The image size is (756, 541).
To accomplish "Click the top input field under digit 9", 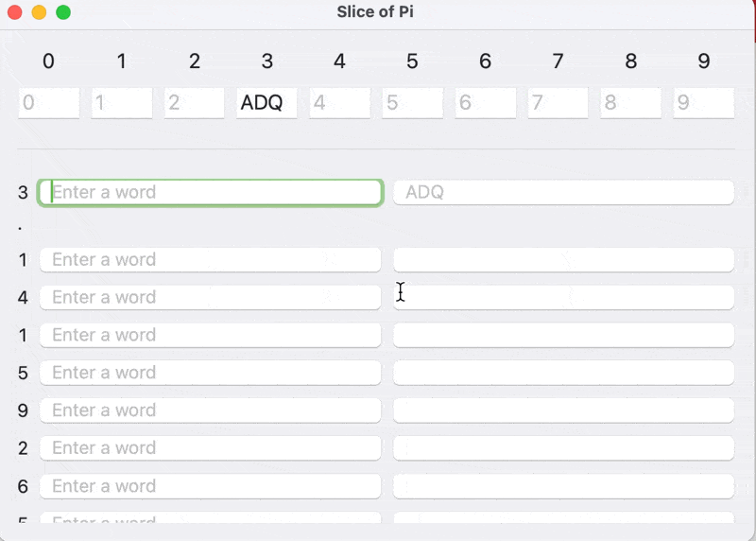I will coord(703,103).
